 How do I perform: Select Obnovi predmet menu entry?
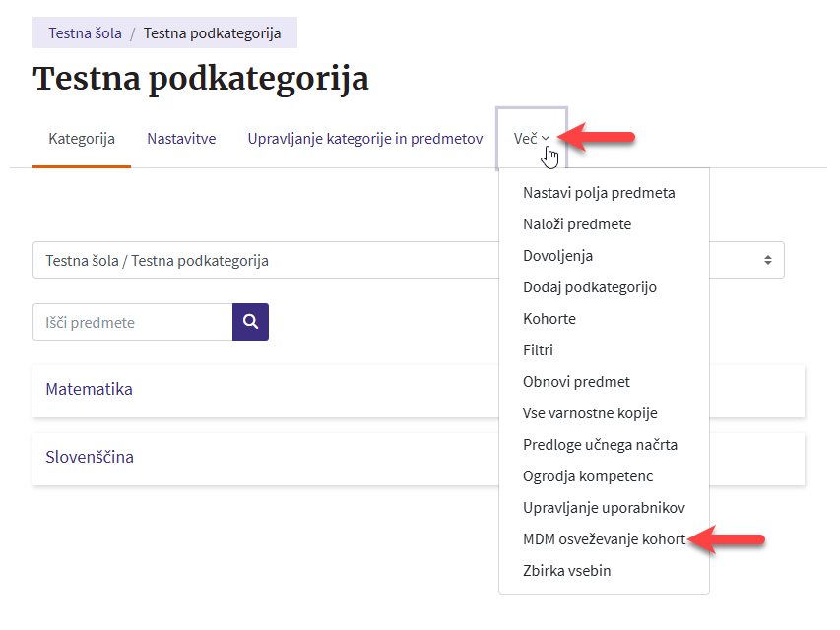point(576,382)
